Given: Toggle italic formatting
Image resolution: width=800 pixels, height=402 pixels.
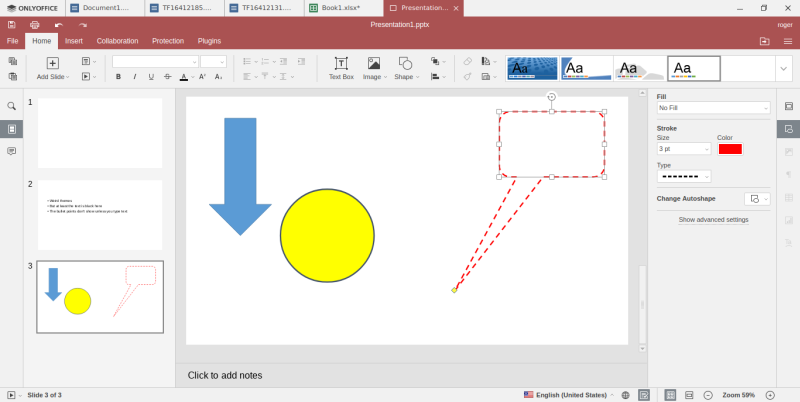Looking at the screenshot, I should click(135, 76).
